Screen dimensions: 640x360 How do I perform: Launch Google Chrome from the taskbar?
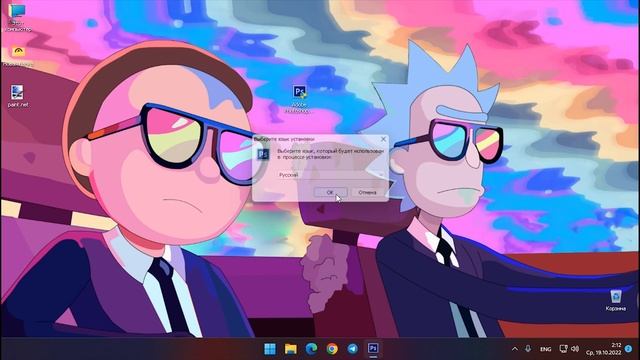332,349
